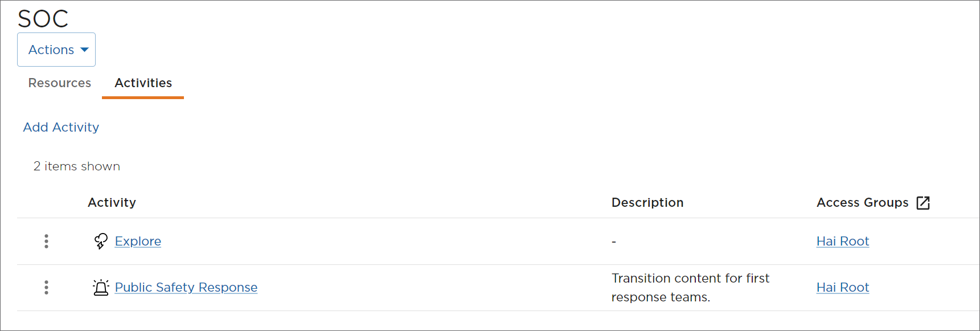Click the SOC page title
This screenshot has width=980, height=331.
click(x=43, y=19)
